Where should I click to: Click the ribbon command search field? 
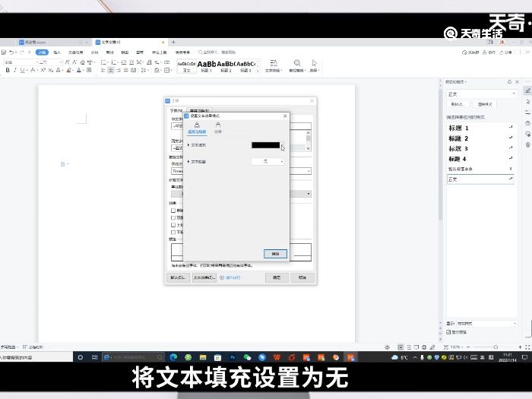pyautogui.click(x=217, y=52)
